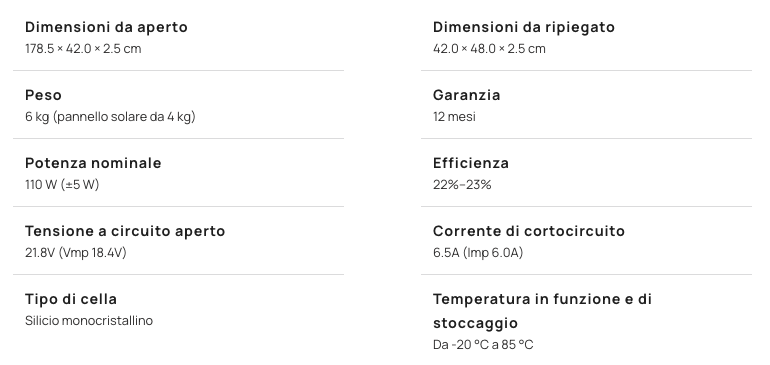The width and height of the screenshot is (770, 365).
Task: Select the 6.5A (Imp 6.0A) value
Action: 478,253
